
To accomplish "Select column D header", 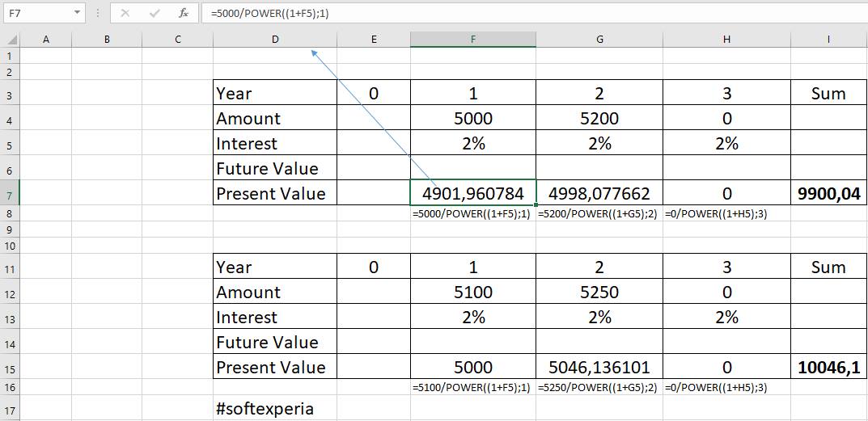I will (274, 40).
